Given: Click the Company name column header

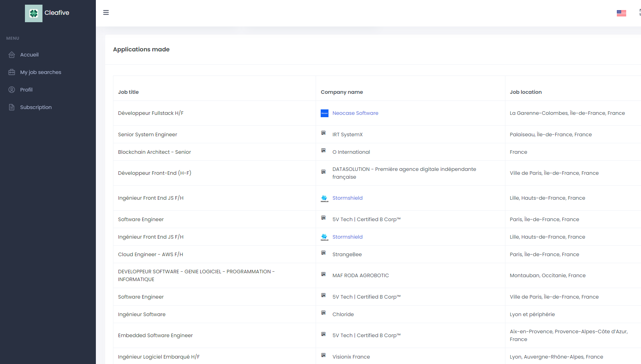Looking at the screenshot, I should click(342, 92).
